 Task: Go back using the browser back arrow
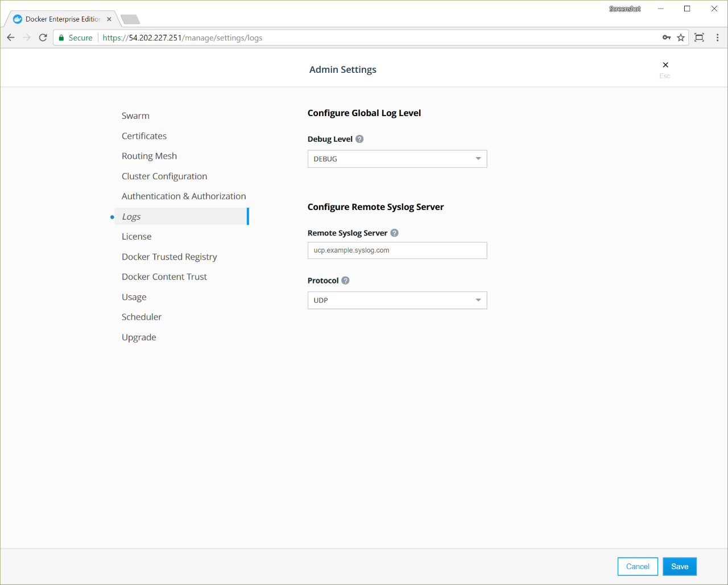coord(11,38)
